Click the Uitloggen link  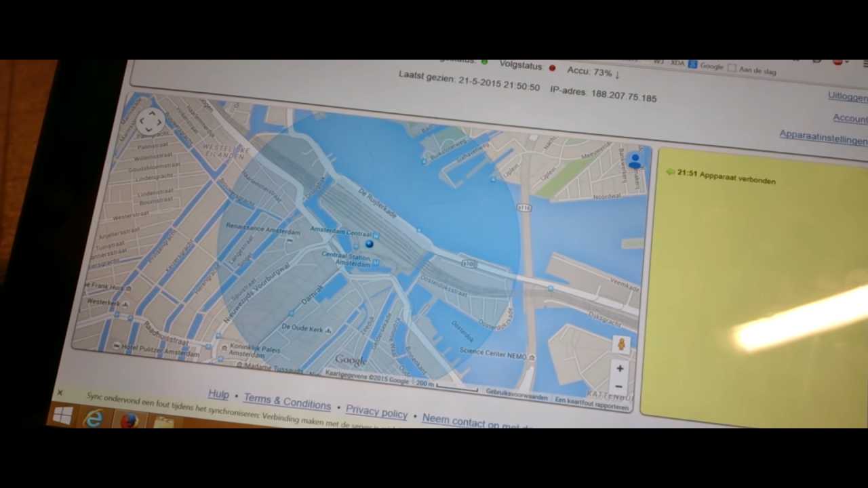(847, 96)
